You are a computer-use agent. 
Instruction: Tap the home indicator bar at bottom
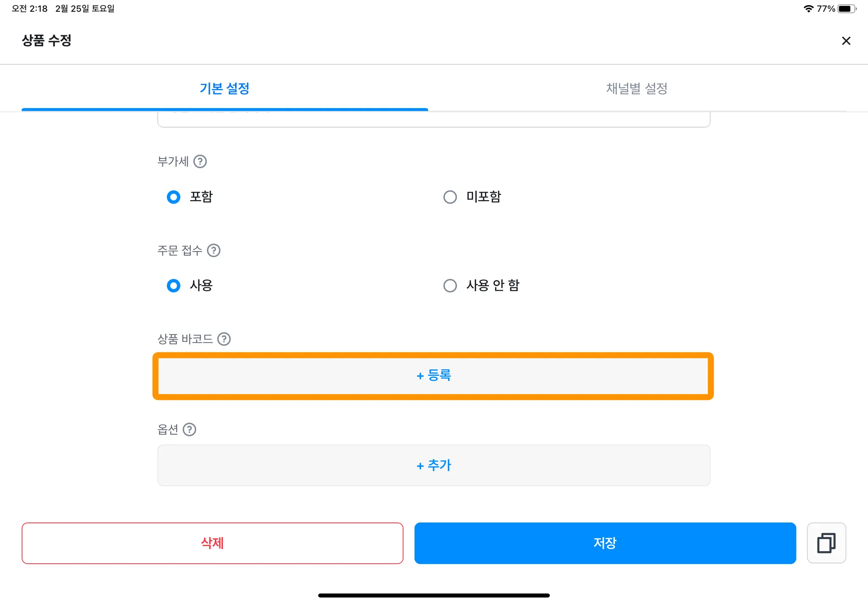coord(434,595)
